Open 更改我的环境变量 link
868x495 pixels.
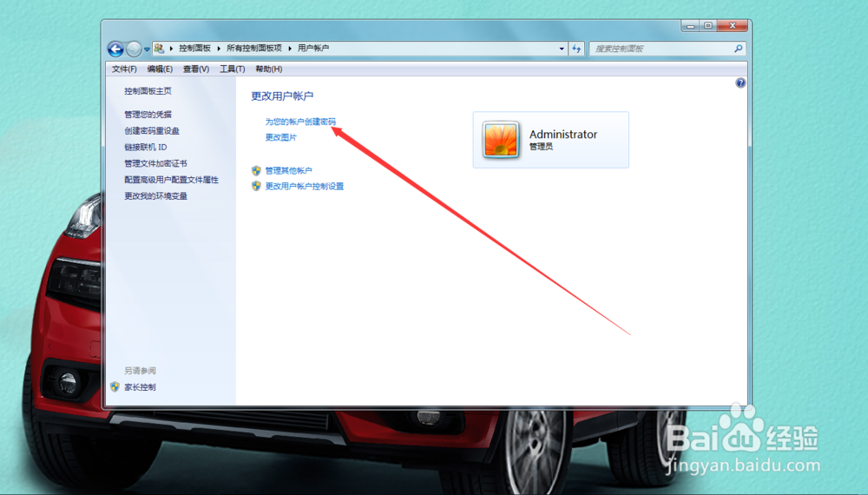pos(155,196)
